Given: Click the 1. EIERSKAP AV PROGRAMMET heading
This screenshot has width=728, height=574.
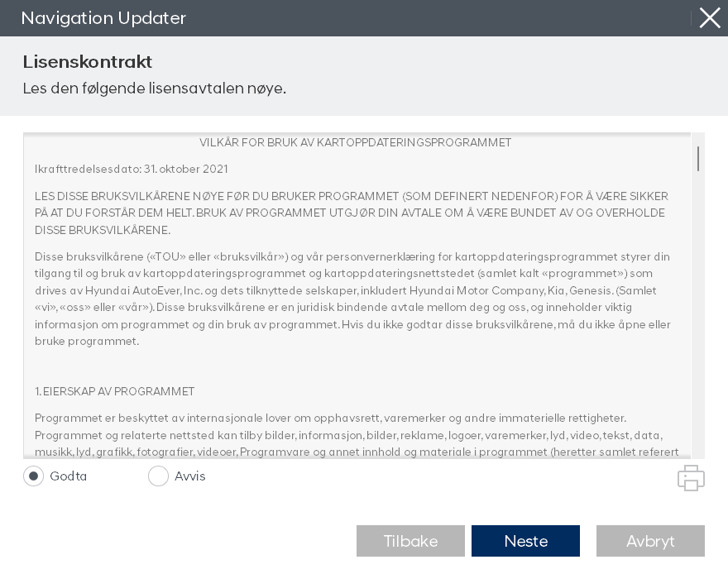Looking at the screenshot, I should point(115,392).
